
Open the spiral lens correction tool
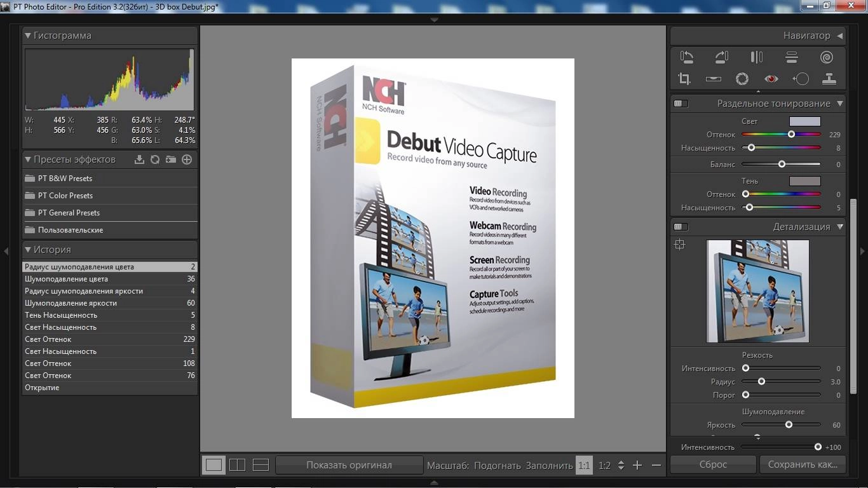tap(826, 57)
